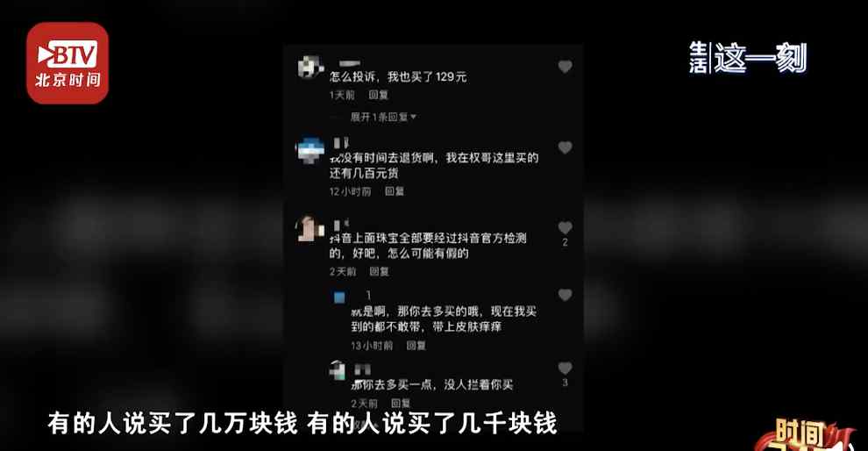868x451 pixels.
Task: Reply to the '怎么投诉' comment
Action: point(379,95)
